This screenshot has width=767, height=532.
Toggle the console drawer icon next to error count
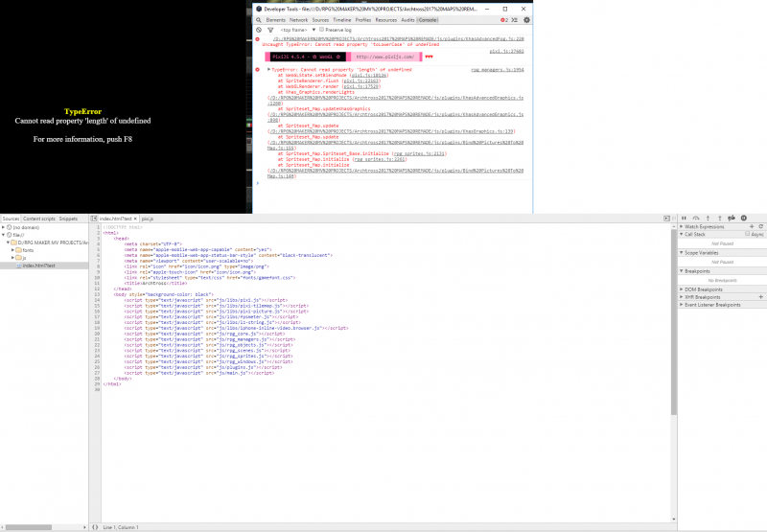point(515,20)
